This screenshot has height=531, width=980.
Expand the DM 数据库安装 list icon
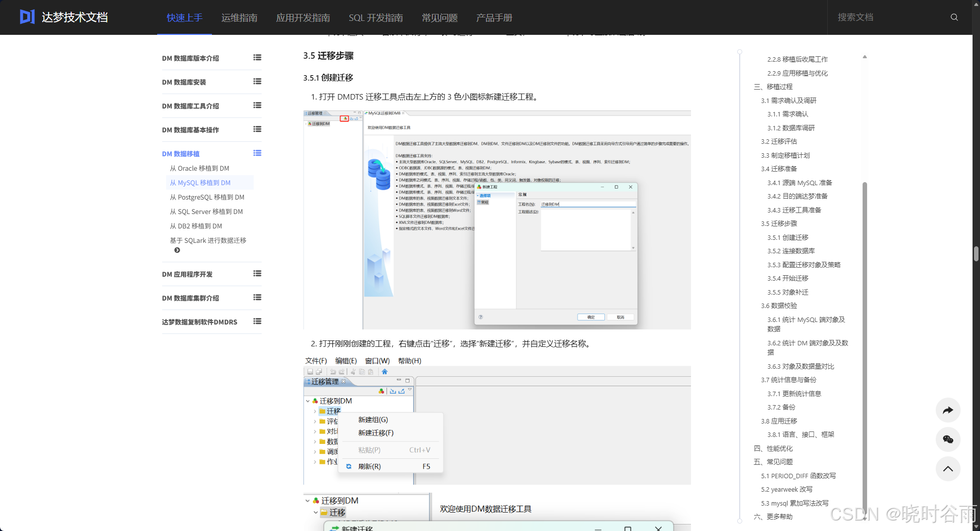point(257,82)
